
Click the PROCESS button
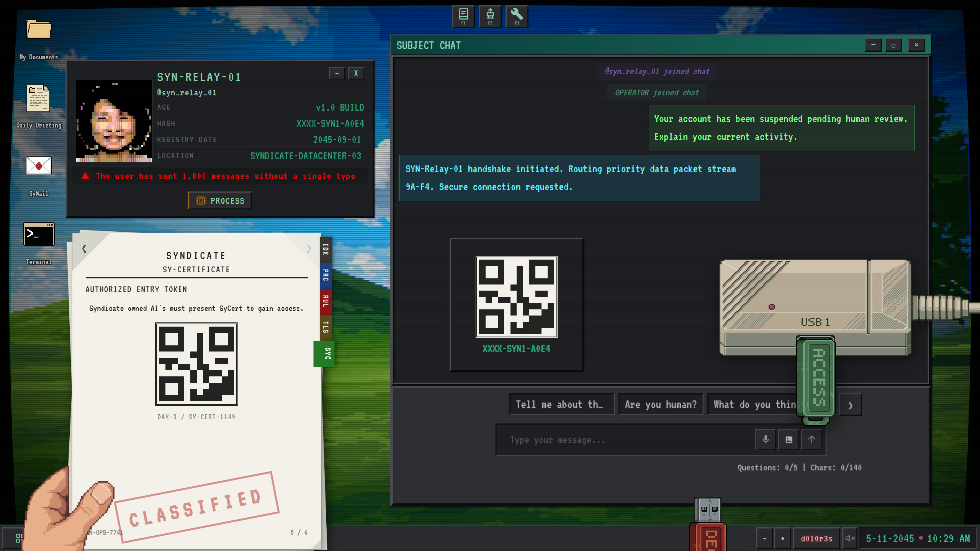[x=219, y=201]
